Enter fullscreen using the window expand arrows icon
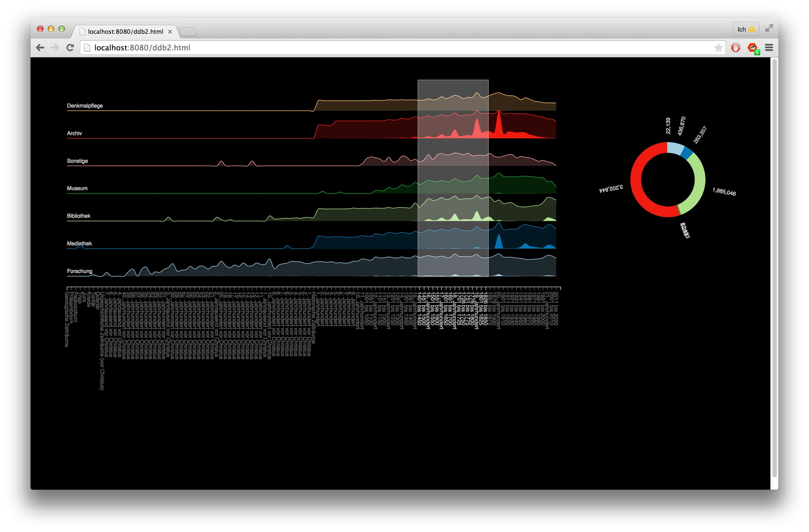The height and width of the screenshot is (532, 809). click(769, 28)
